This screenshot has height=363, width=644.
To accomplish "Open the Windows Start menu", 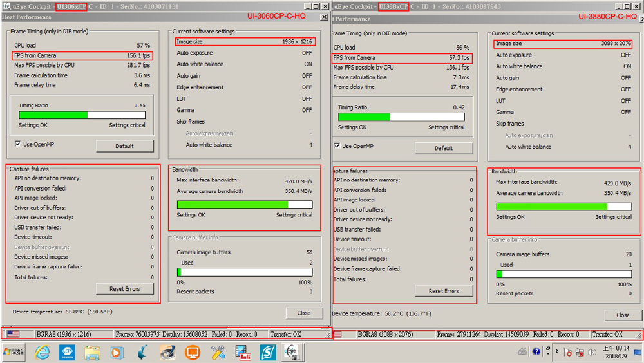I will [x=14, y=352].
